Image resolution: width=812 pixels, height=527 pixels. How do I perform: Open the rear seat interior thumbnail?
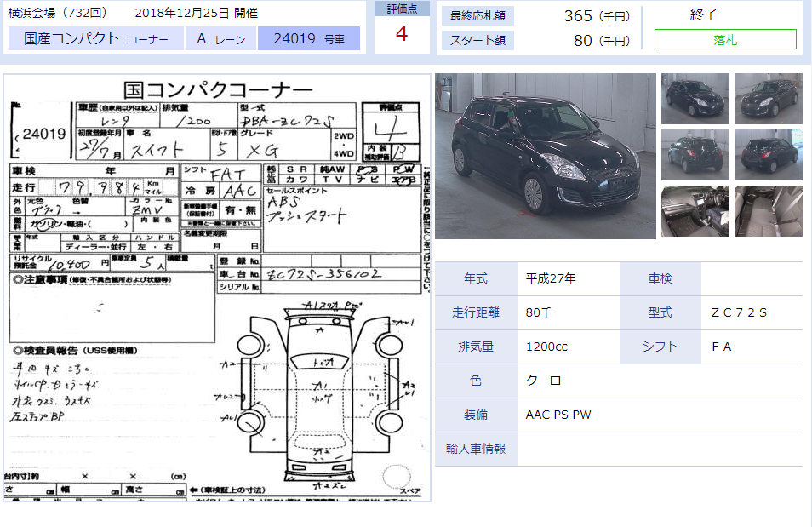768,211
